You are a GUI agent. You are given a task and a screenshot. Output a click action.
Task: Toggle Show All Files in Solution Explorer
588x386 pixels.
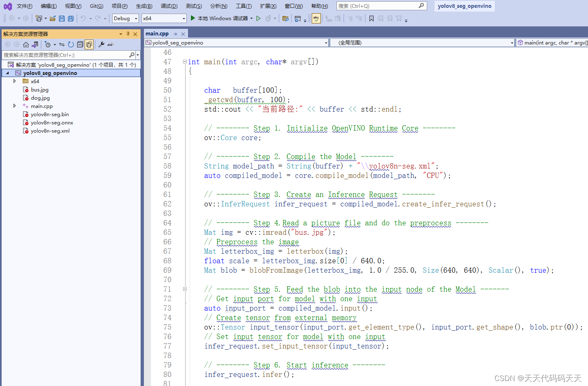pyautogui.click(x=89, y=44)
